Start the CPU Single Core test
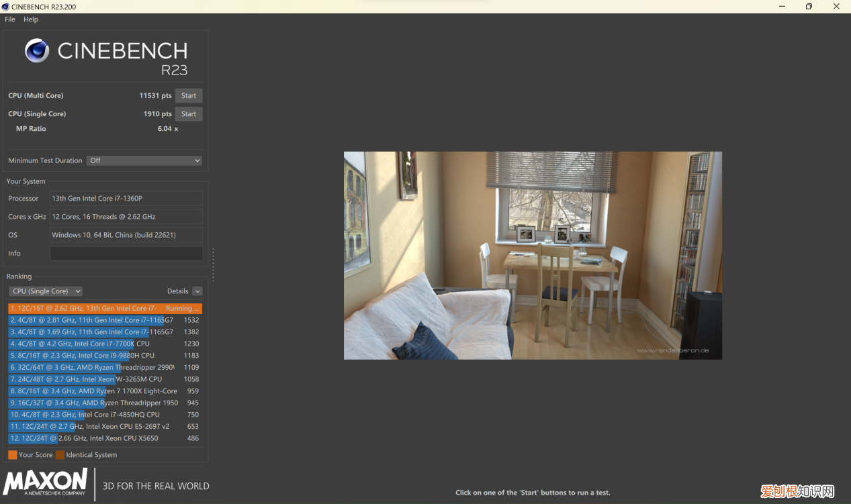Image resolution: width=851 pixels, height=504 pixels. [189, 114]
